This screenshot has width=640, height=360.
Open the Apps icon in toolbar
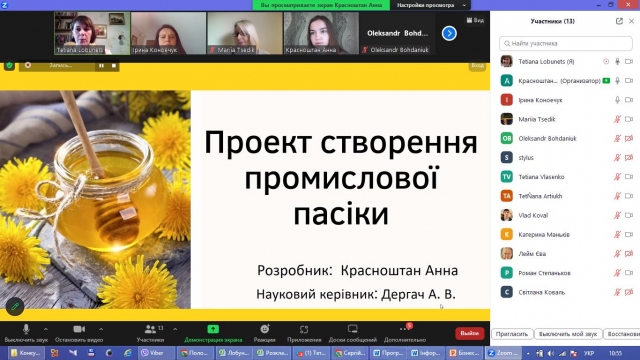tap(304, 329)
